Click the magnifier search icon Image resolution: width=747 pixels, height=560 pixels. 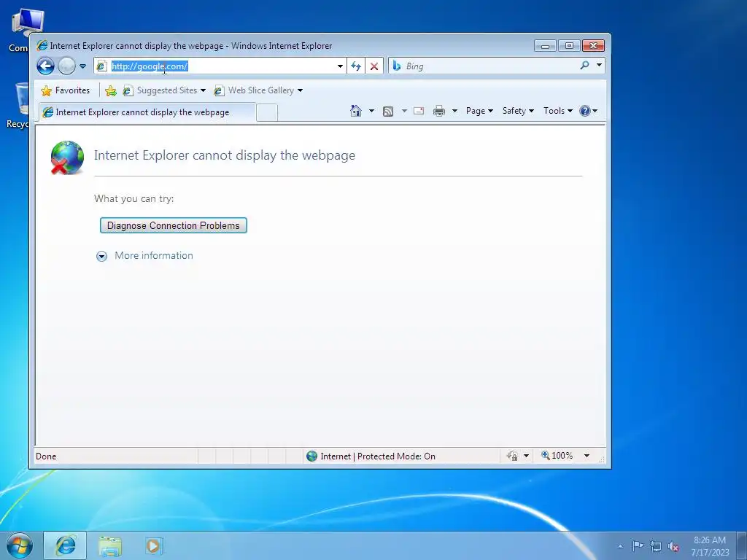pos(584,65)
